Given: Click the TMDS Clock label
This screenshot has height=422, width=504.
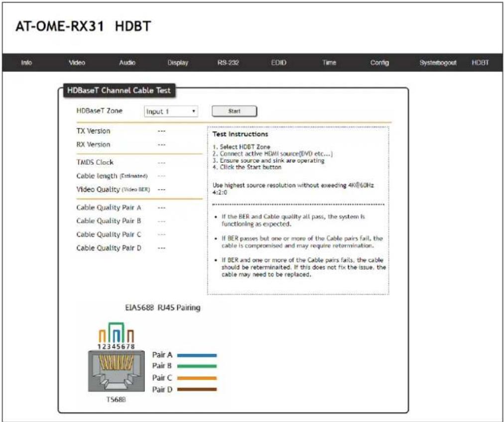Looking at the screenshot, I should coord(95,163).
